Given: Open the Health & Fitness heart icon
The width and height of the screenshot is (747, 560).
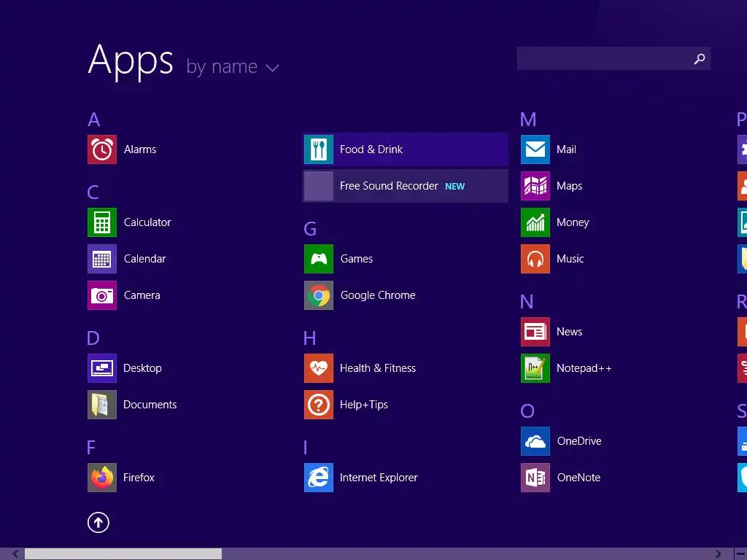Looking at the screenshot, I should [x=319, y=368].
